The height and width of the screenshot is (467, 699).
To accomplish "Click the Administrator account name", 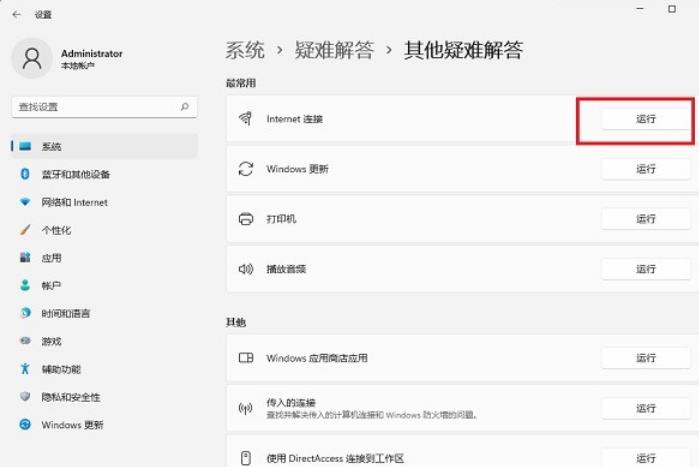I will [x=91, y=53].
